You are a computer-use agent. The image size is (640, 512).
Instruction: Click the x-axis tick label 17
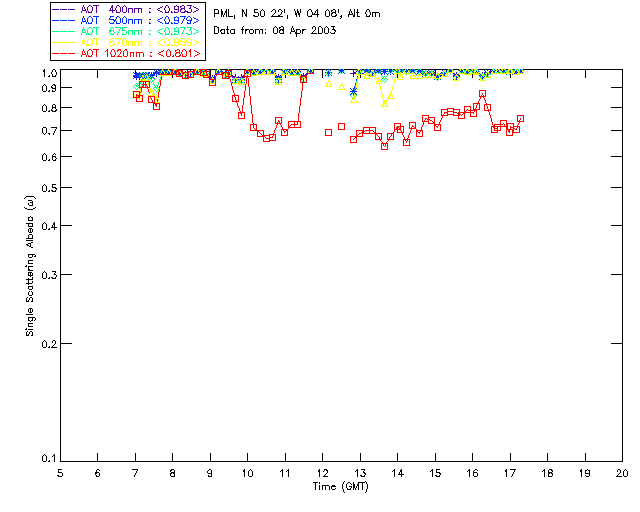[x=510, y=473]
